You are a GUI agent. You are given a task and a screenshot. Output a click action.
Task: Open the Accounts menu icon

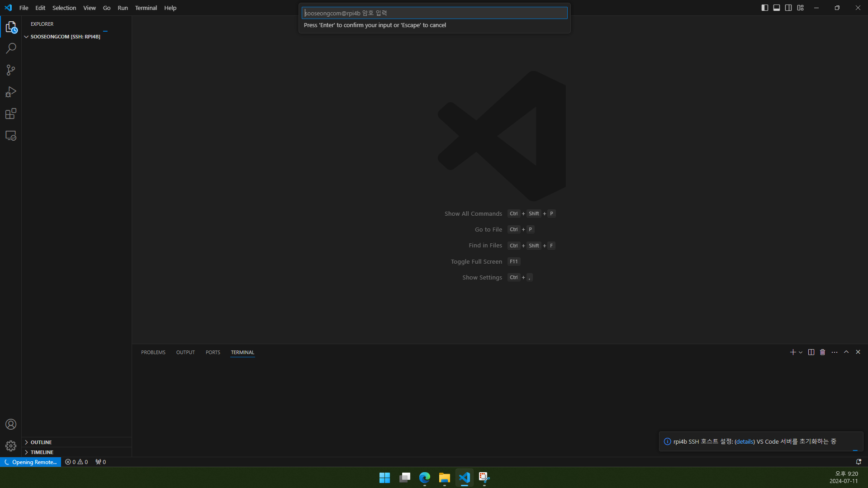[x=11, y=424]
